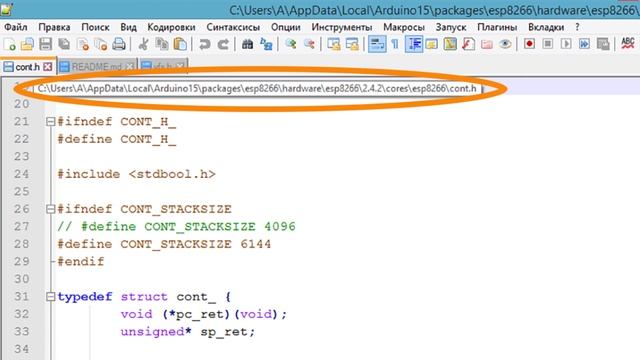This screenshot has height=360, width=640.
Task: Click 'void (*pc_ret)(void);' on line 32
Action: [204, 314]
